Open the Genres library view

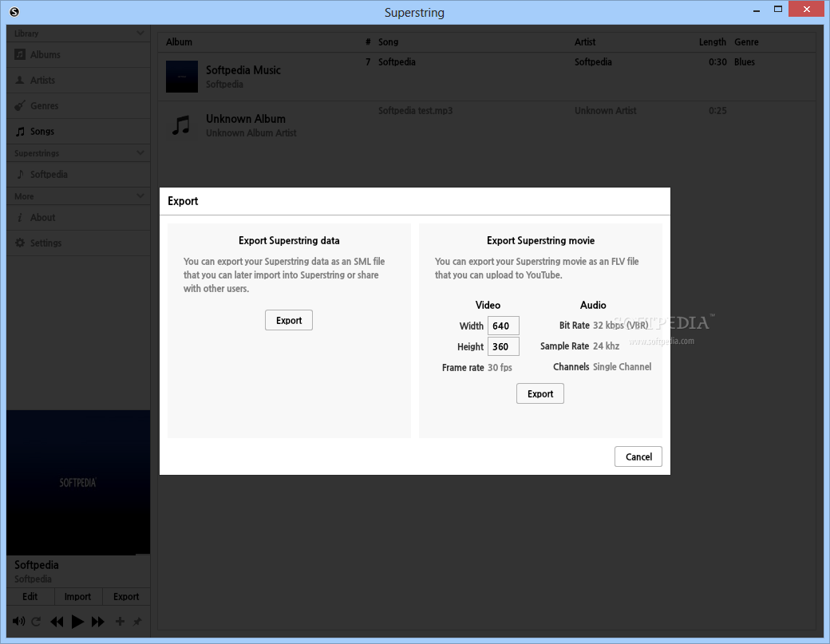[78, 106]
